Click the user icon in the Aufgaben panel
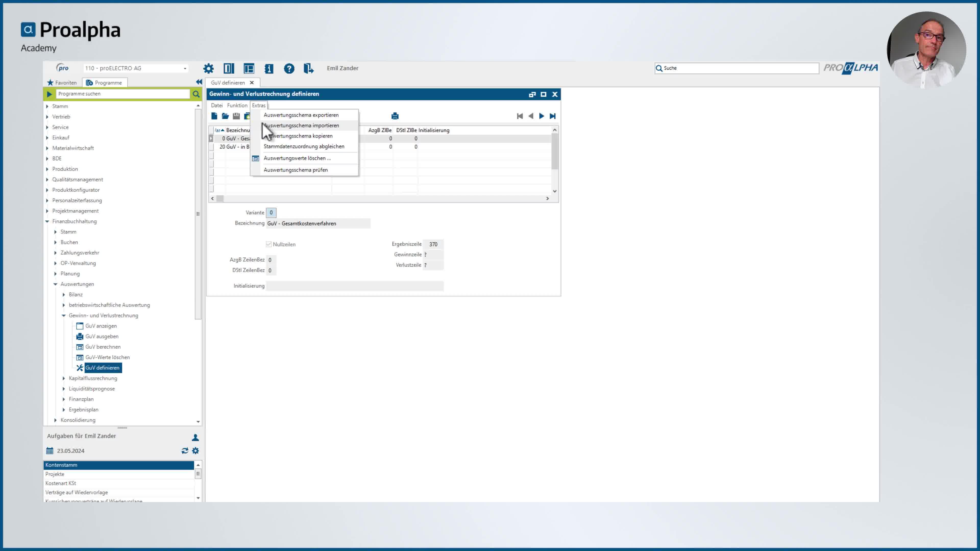 click(195, 437)
